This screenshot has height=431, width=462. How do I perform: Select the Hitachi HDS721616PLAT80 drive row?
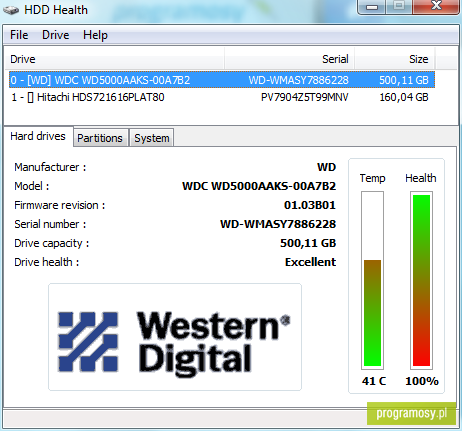click(x=222, y=97)
